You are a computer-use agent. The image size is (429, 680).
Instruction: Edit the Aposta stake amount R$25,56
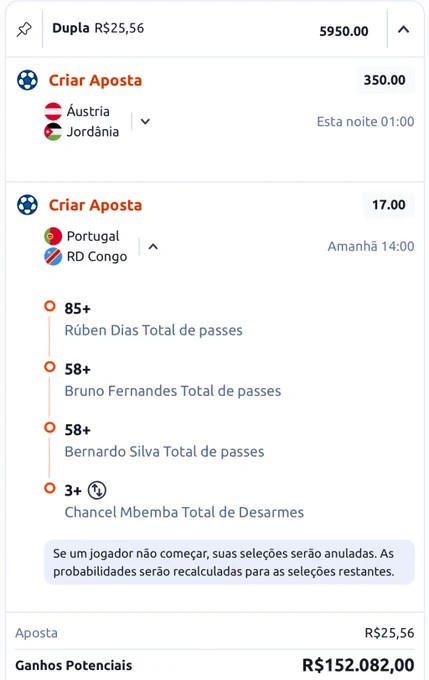390,633
